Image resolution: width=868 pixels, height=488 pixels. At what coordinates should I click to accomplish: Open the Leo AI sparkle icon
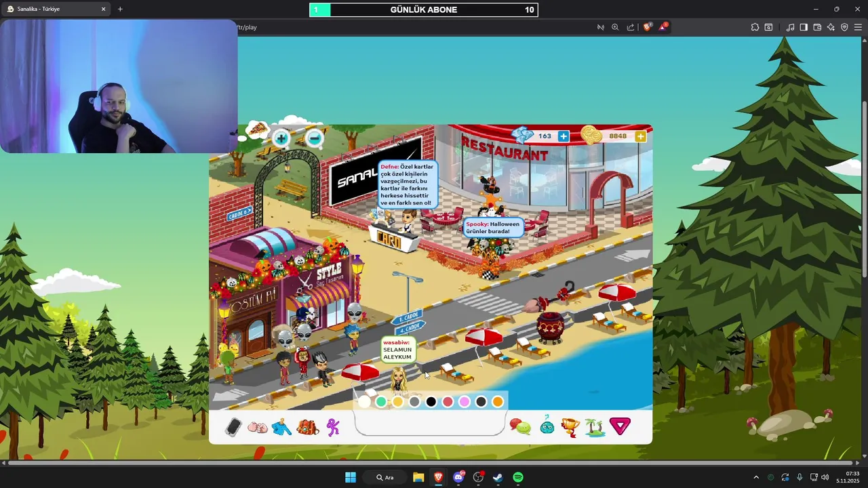831,27
